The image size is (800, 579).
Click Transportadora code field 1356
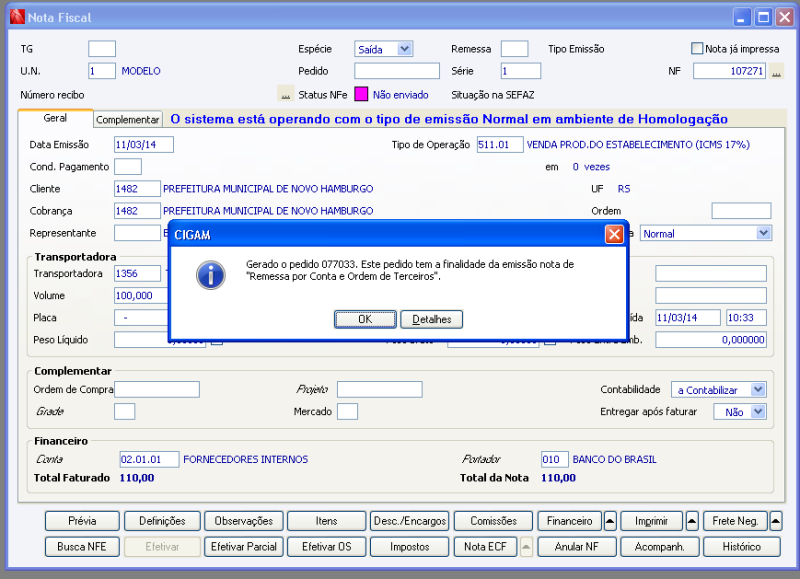tap(137, 273)
